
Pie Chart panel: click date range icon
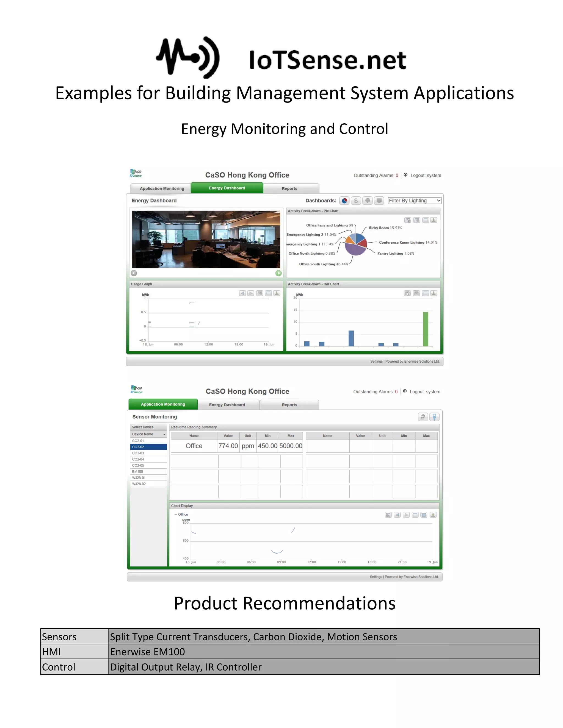[408, 220]
